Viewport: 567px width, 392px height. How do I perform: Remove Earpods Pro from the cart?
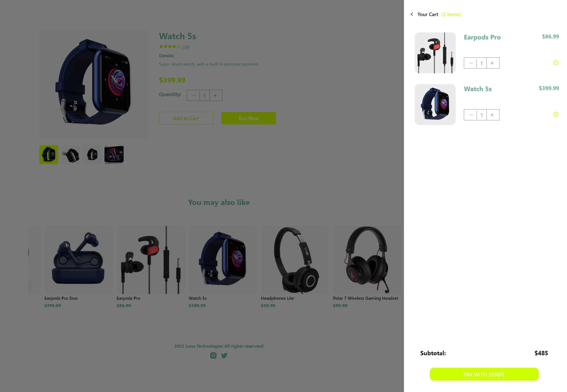[556, 63]
